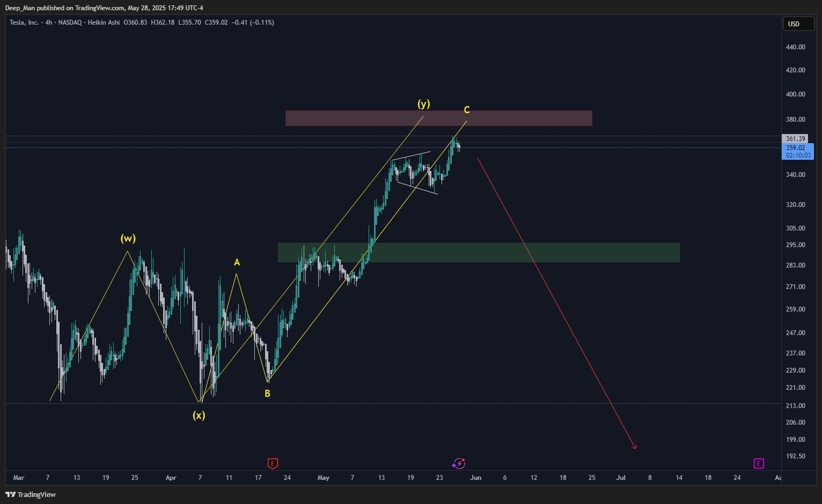Screen dimensions: 822x504
Task: Click the blue 359.02 current price label
Action: [798, 151]
